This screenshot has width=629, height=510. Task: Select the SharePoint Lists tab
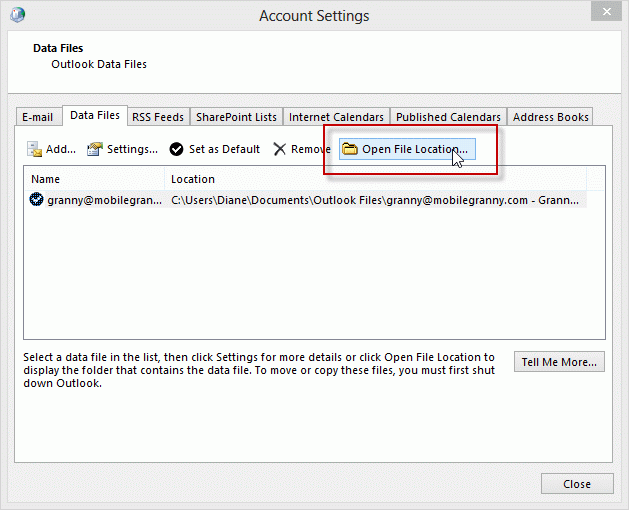236,117
